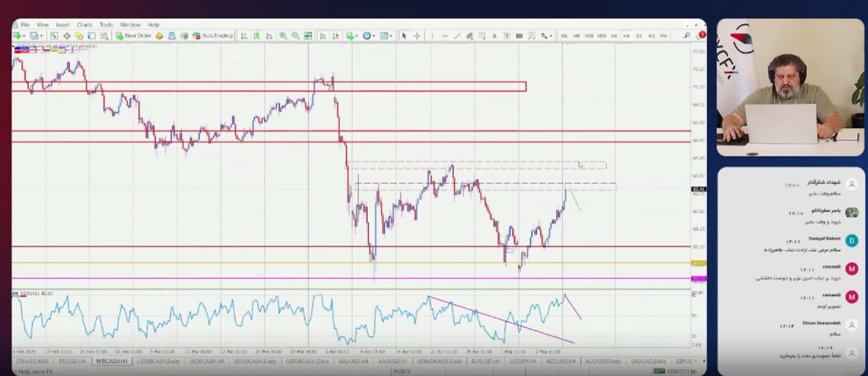The width and height of the screenshot is (868, 376).
Task: Click the red notification badge
Action: (702, 35)
